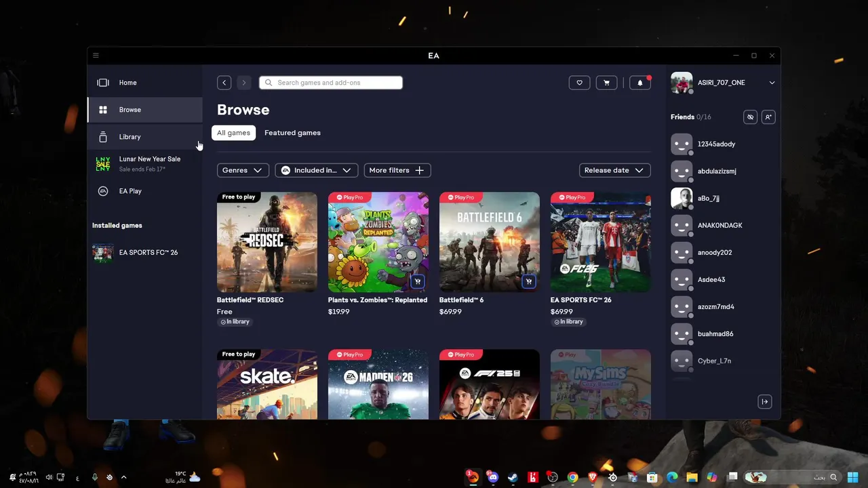Screen dimensions: 868x488
Task: Collapse the friends panel arrow button
Action: 764,402
